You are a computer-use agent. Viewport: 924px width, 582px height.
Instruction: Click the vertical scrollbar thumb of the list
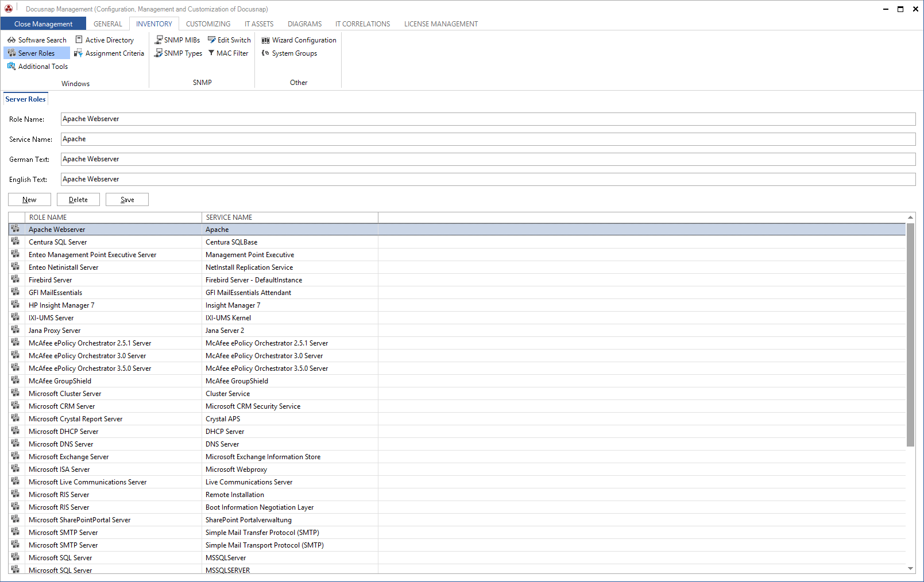coord(910,335)
